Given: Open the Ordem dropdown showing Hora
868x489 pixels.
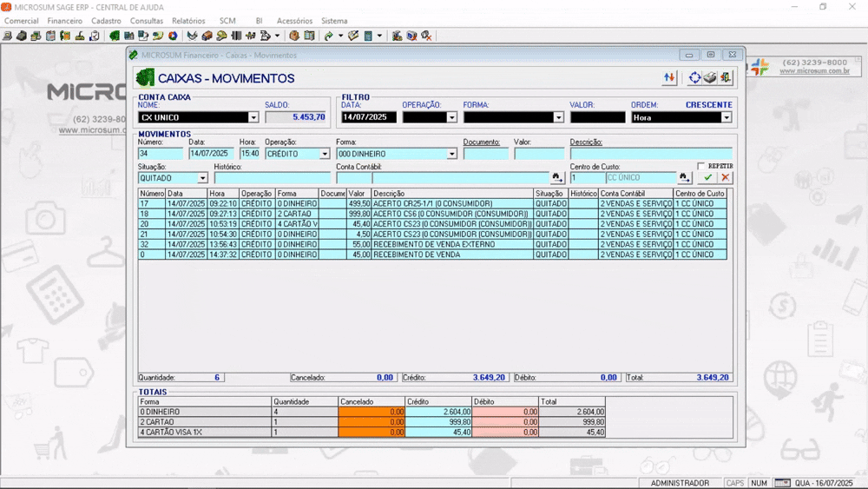Looking at the screenshot, I should tap(727, 117).
